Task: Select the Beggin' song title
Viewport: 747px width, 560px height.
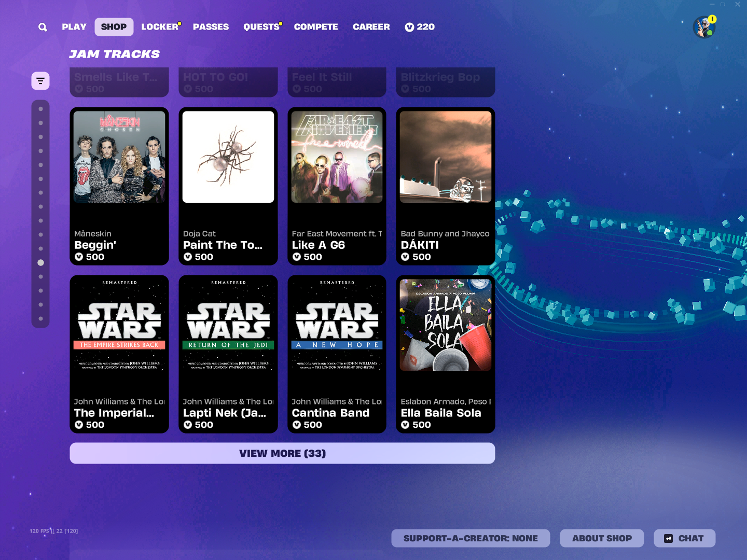Action: point(95,245)
